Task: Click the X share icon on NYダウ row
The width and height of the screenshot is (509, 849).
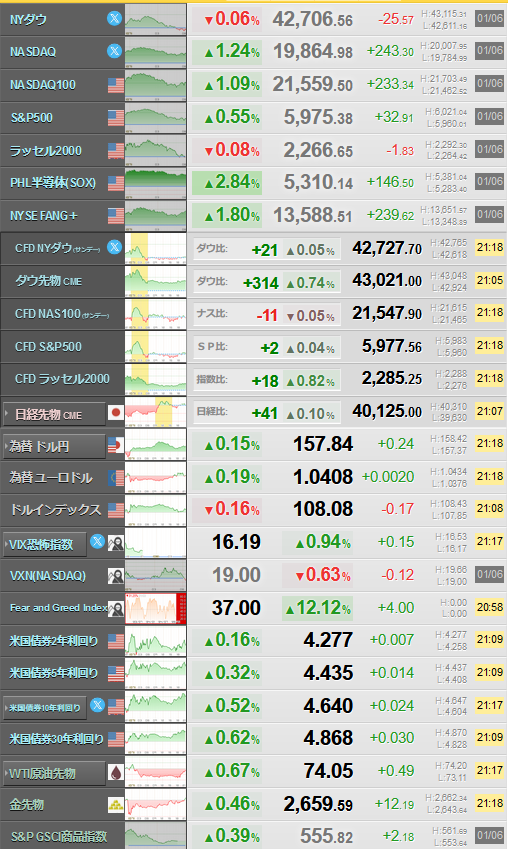Action: click(114, 18)
